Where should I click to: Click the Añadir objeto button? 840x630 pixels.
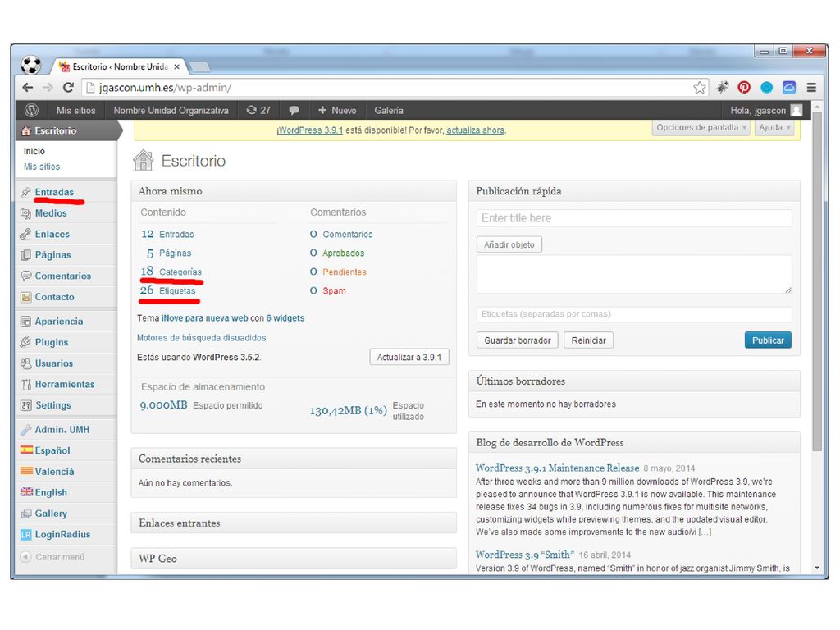509,244
